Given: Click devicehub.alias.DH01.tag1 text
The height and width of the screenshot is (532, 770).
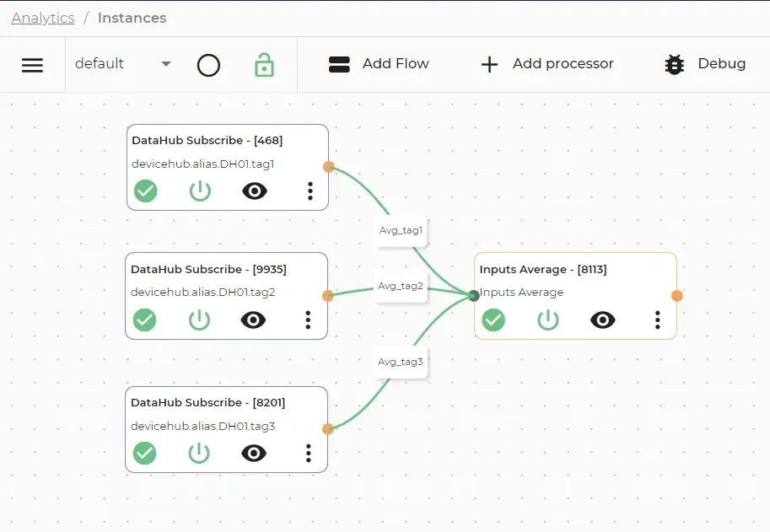Looking at the screenshot, I should point(202,164).
